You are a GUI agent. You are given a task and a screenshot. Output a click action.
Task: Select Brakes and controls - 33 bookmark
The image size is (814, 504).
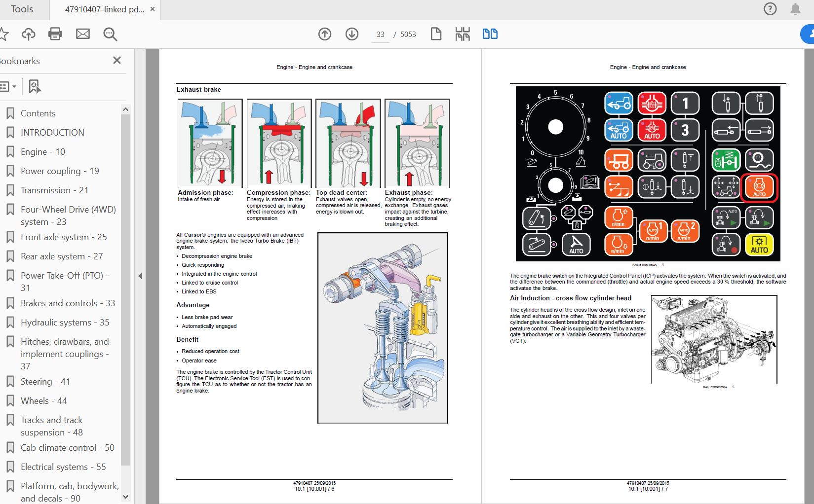pos(68,303)
